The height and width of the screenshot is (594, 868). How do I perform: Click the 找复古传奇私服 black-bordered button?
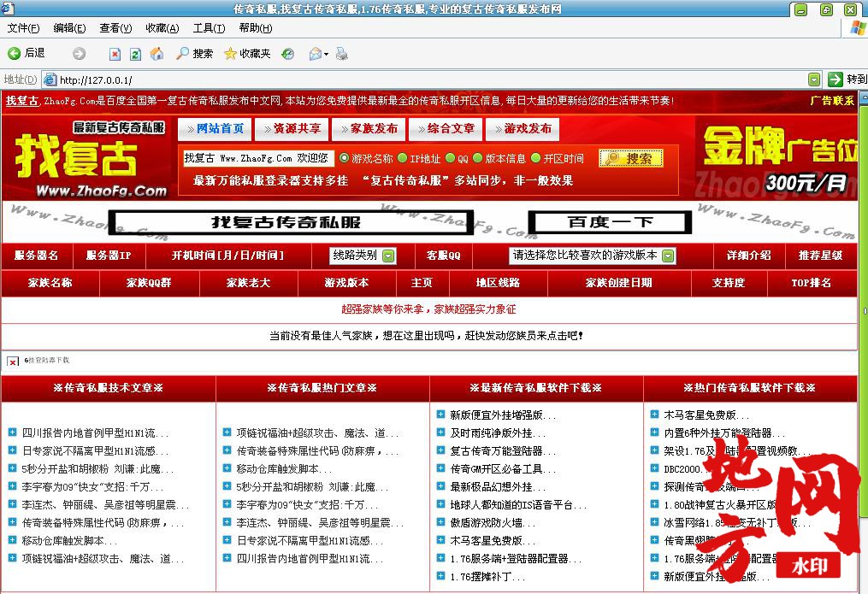[291, 222]
